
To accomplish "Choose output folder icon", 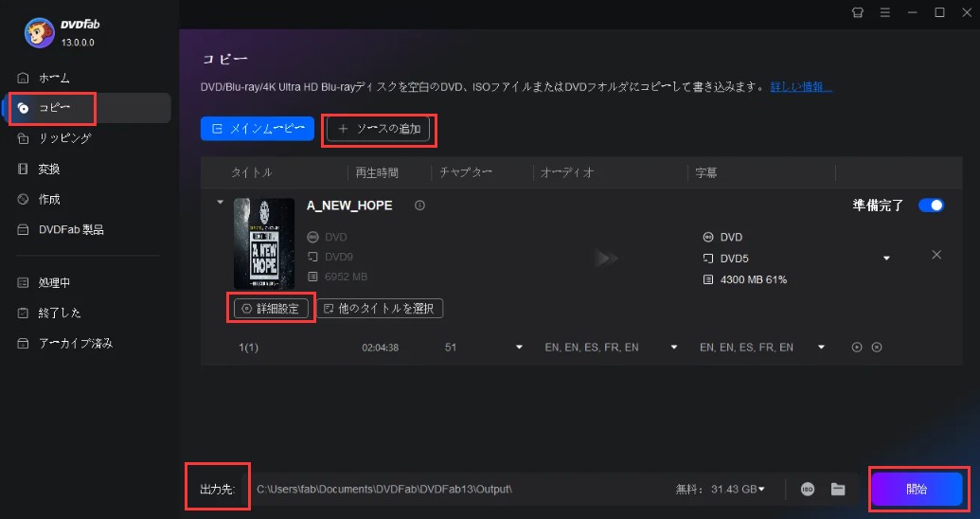I will point(838,489).
